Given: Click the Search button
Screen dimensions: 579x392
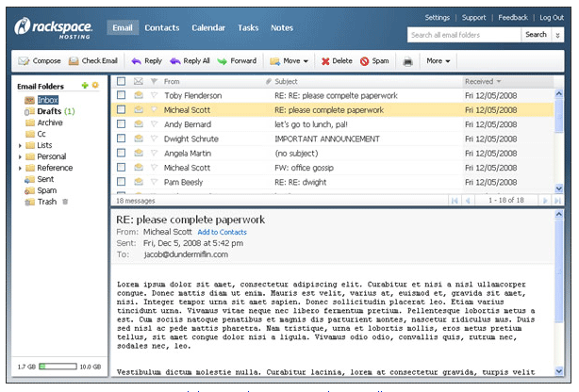Looking at the screenshot, I should 536,35.
